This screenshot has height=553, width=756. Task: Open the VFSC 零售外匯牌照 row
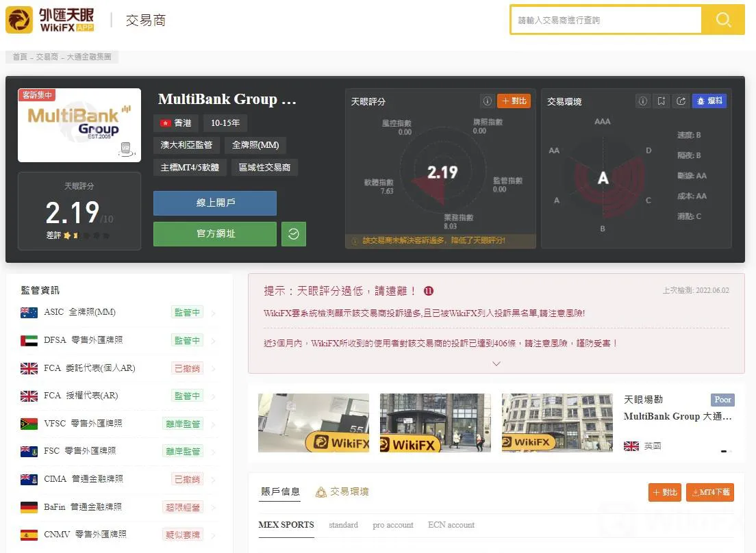pos(118,424)
